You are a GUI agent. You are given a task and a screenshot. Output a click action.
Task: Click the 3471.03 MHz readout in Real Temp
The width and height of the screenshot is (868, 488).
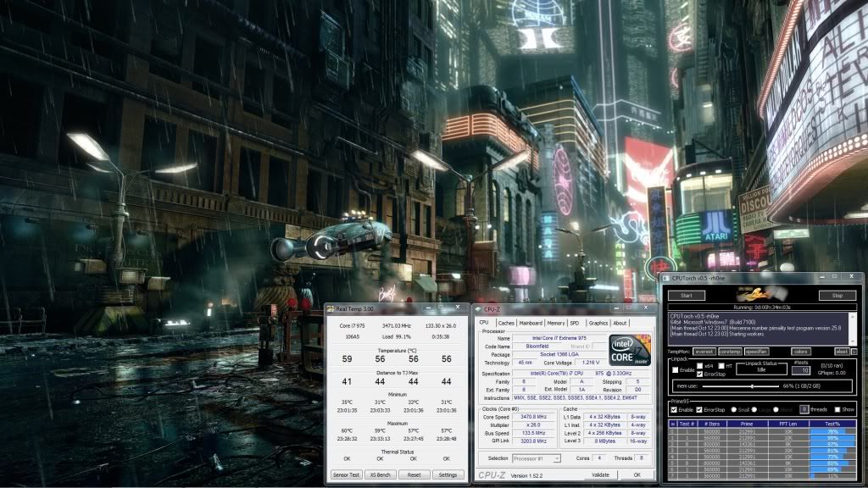[397, 326]
